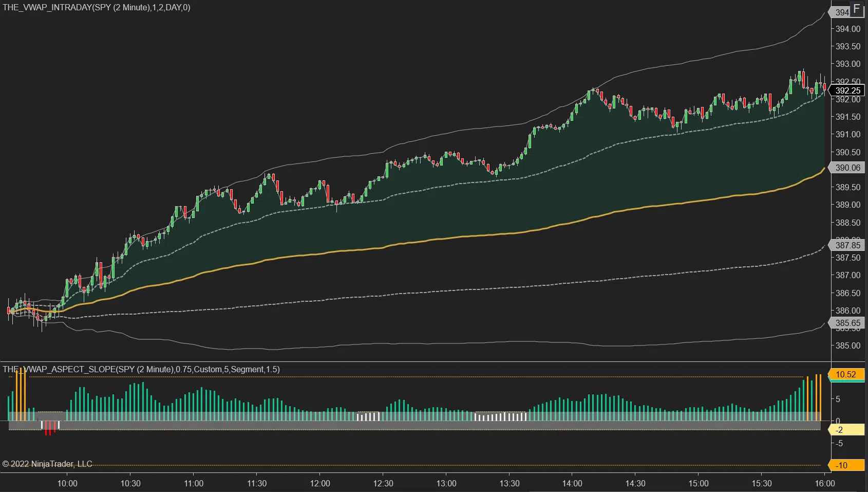Click the 386.50 price axis label
This screenshot has height=492, width=868.
tap(848, 293)
